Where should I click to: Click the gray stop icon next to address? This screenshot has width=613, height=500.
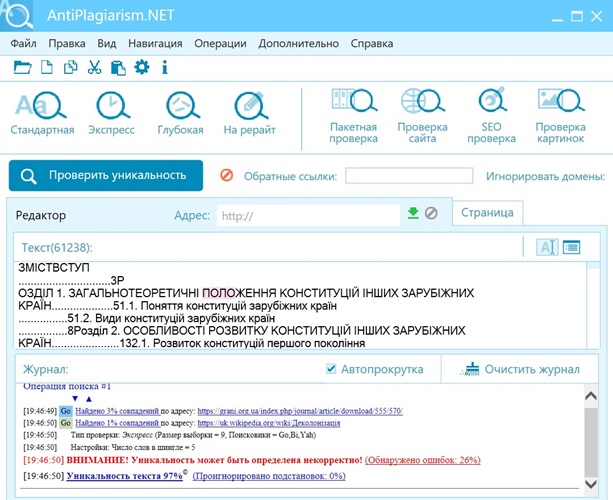(431, 213)
